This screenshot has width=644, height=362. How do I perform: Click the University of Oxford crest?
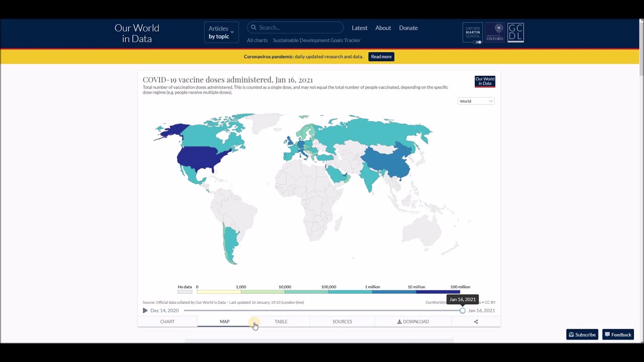[x=495, y=33]
